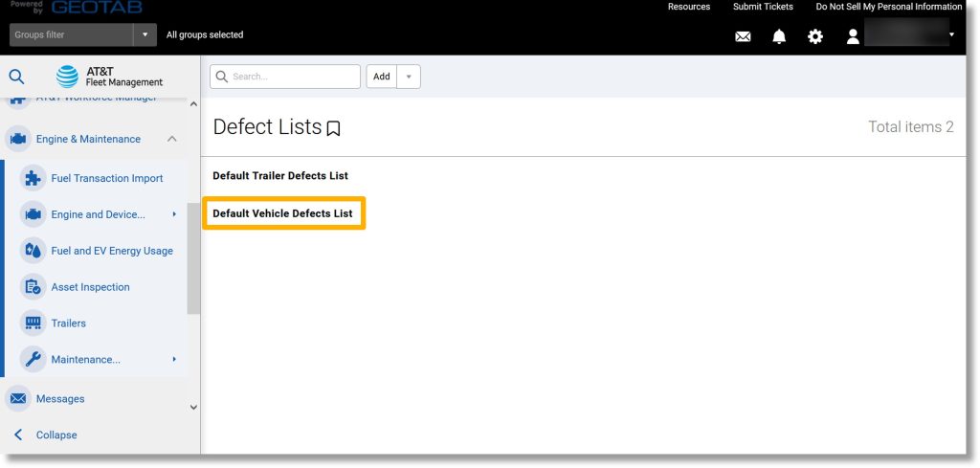
Task: Collapse the Engine & Maintenance section chevron
Action: [x=172, y=139]
